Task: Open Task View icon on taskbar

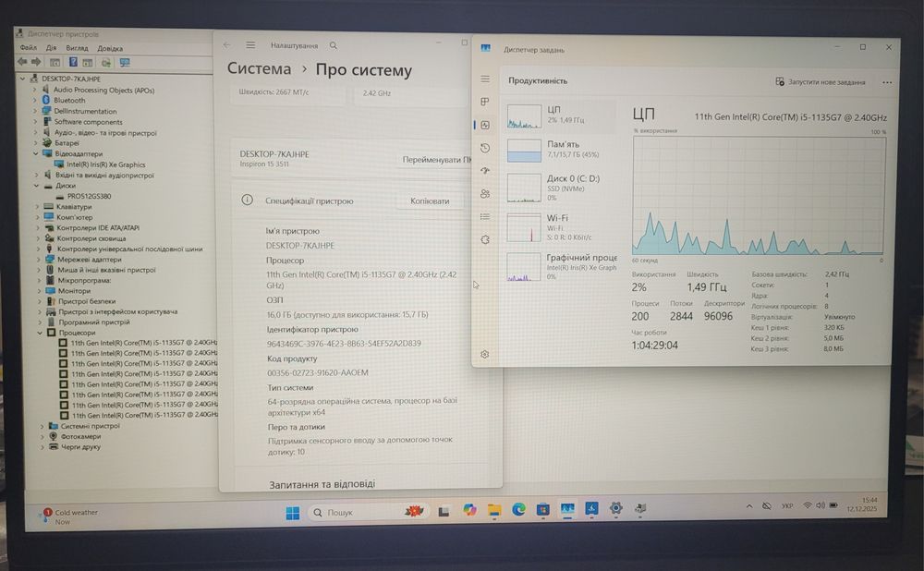Action: [x=444, y=512]
